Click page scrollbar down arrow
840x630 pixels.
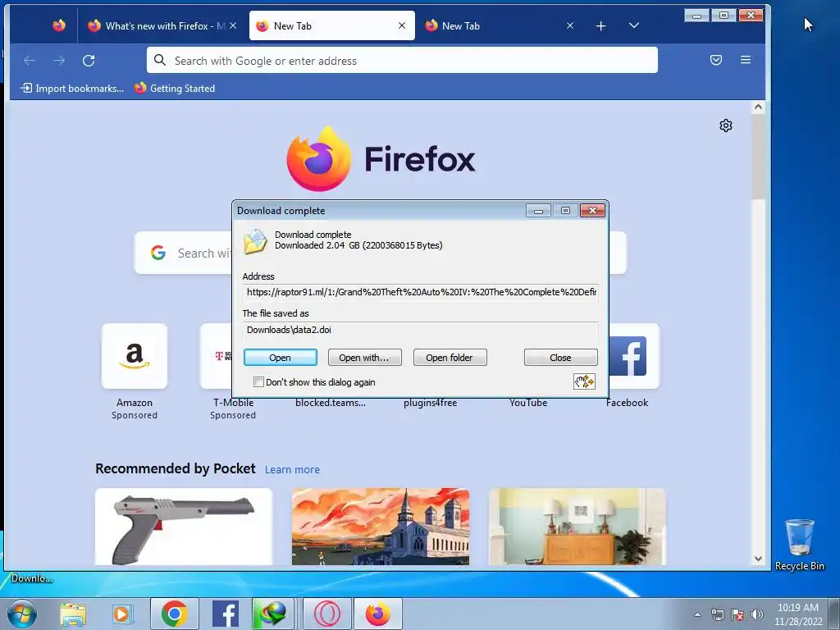[757, 558]
